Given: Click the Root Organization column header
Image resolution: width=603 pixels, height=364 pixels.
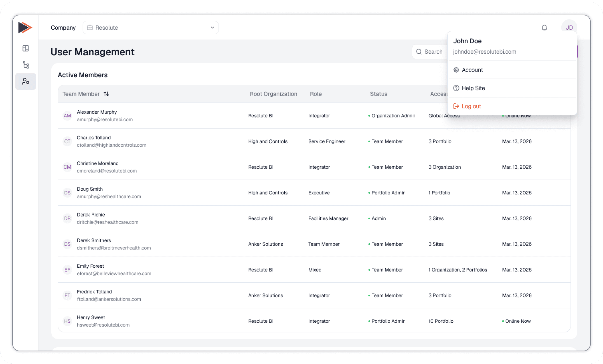Looking at the screenshot, I should 273,94.
